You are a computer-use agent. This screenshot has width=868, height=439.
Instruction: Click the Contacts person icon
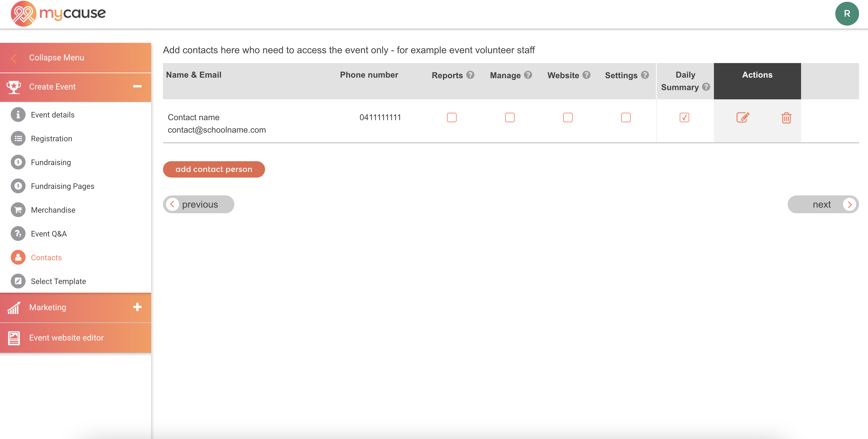(18, 257)
